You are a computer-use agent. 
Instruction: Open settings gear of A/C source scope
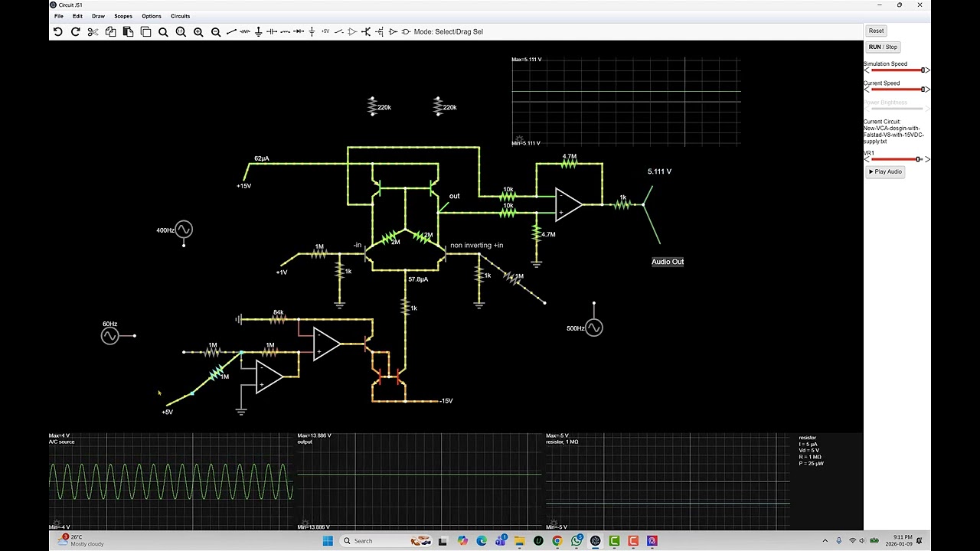click(x=56, y=523)
